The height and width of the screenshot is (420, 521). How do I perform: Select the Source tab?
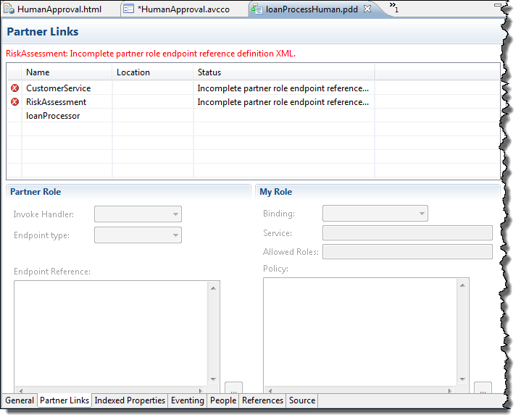click(301, 400)
